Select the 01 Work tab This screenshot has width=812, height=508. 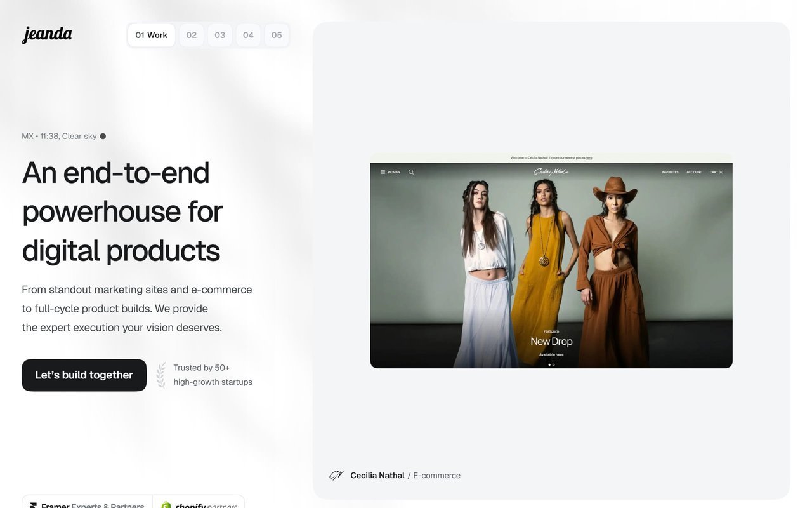(152, 36)
